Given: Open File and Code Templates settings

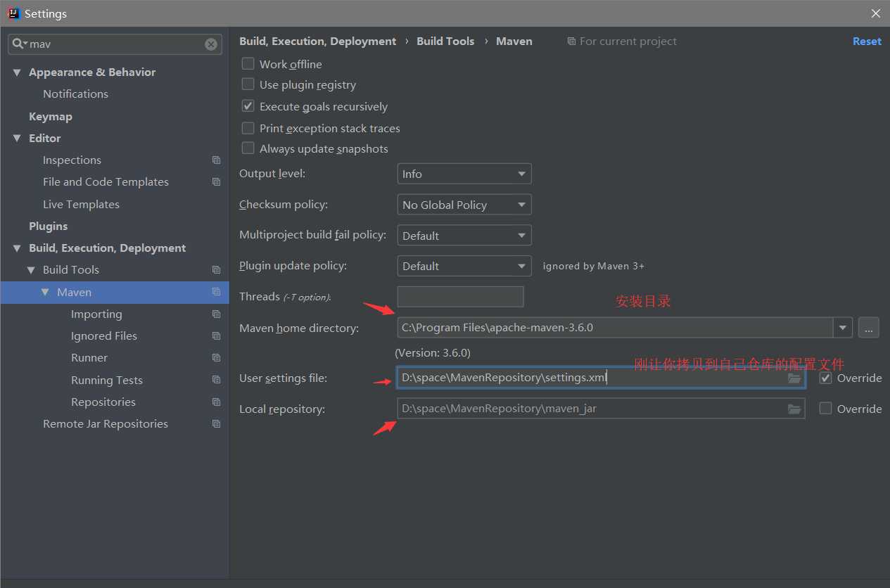Looking at the screenshot, I should (x=106, y=182).
